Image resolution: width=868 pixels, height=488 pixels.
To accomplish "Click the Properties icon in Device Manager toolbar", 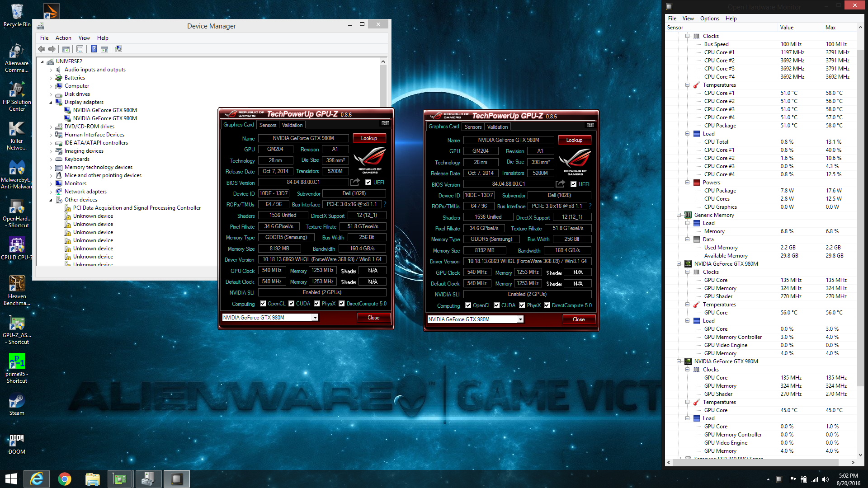I will coord(80,49).
